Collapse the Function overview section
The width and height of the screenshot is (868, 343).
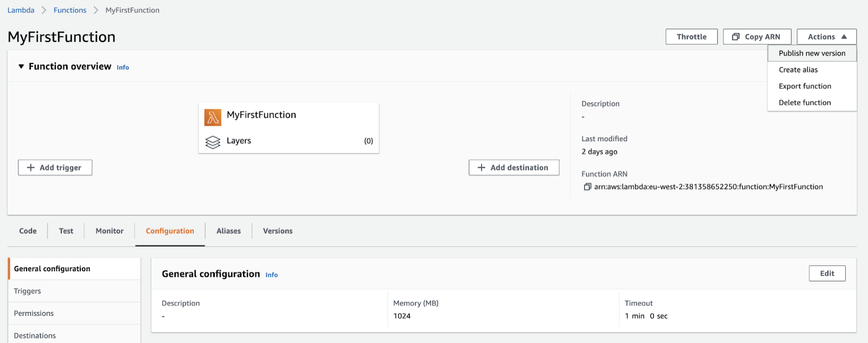pyautogui.click(x=21, y=66)
